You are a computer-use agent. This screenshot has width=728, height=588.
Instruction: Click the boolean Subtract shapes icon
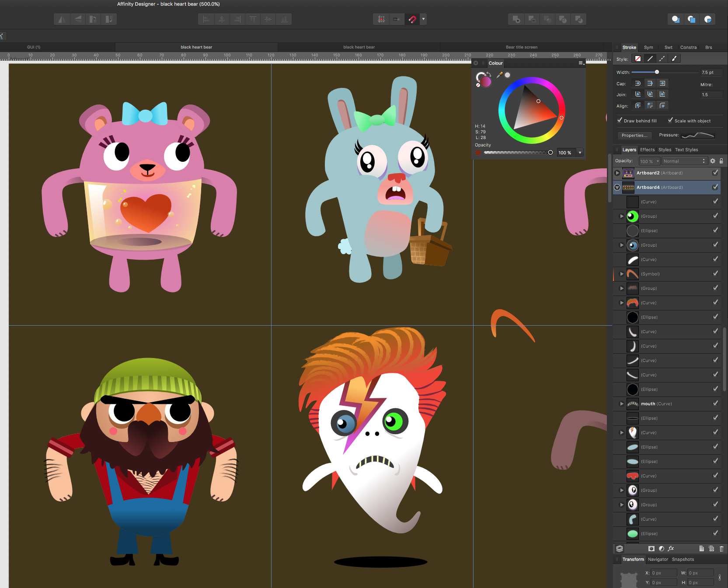coord(532,19)
